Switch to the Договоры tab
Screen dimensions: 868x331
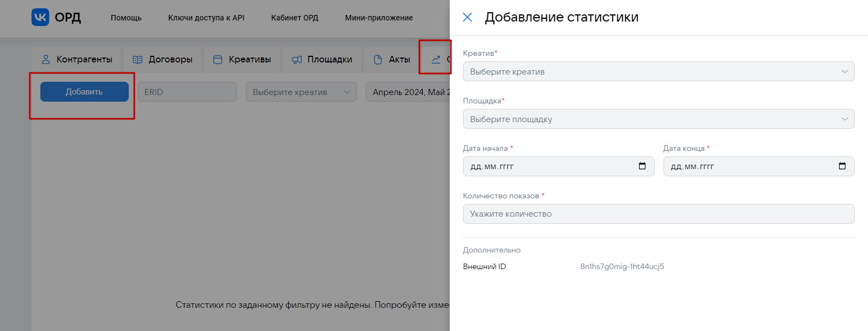tap(163, 60)
